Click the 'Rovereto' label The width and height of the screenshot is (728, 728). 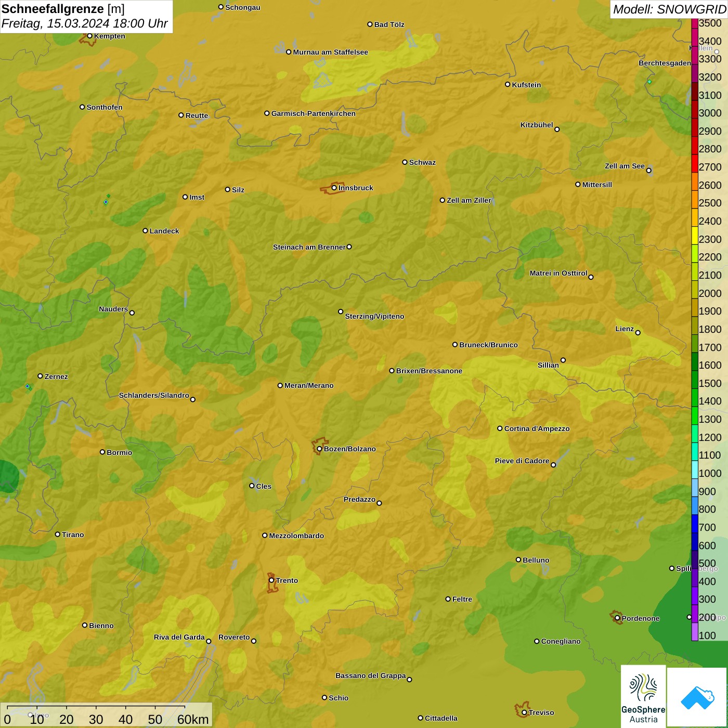(234, 637)
